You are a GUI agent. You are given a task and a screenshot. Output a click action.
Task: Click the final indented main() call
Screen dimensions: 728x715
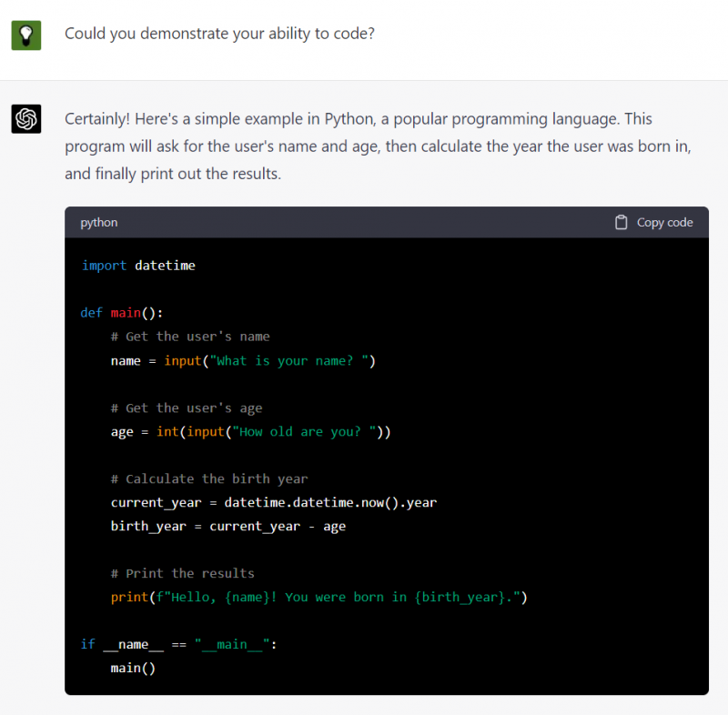[x=134, y=668]
